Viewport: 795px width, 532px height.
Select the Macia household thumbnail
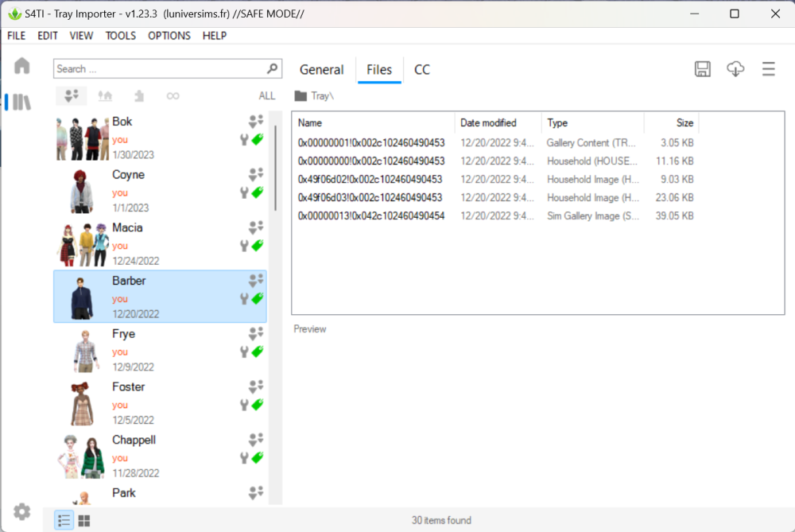point(83,244)
